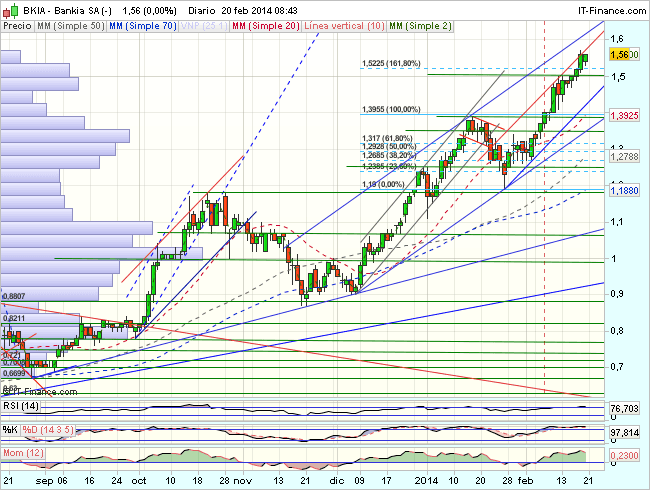Screen dimensions: 650x490
Task: Click the candlestick chart icon beside BKIA title
Action: (x=11, y=10)
